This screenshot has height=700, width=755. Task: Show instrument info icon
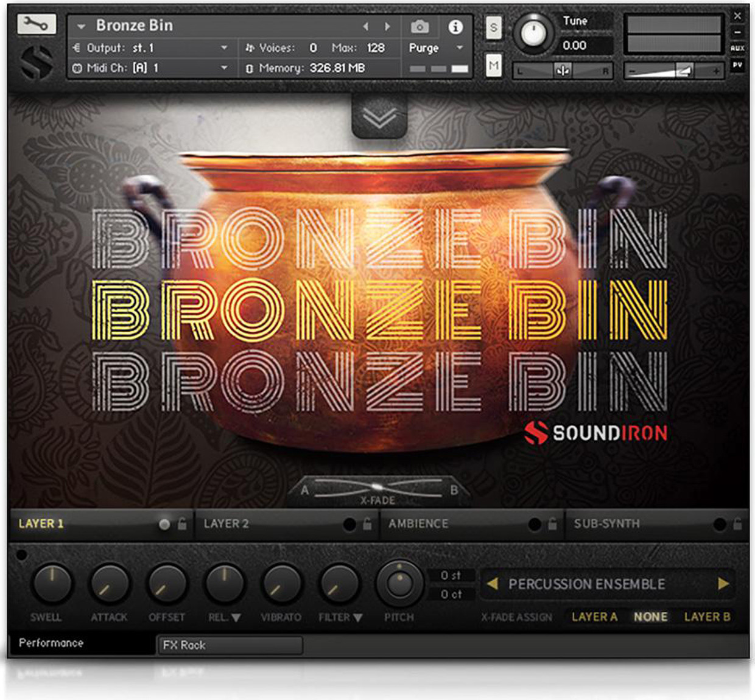(455, 26)
